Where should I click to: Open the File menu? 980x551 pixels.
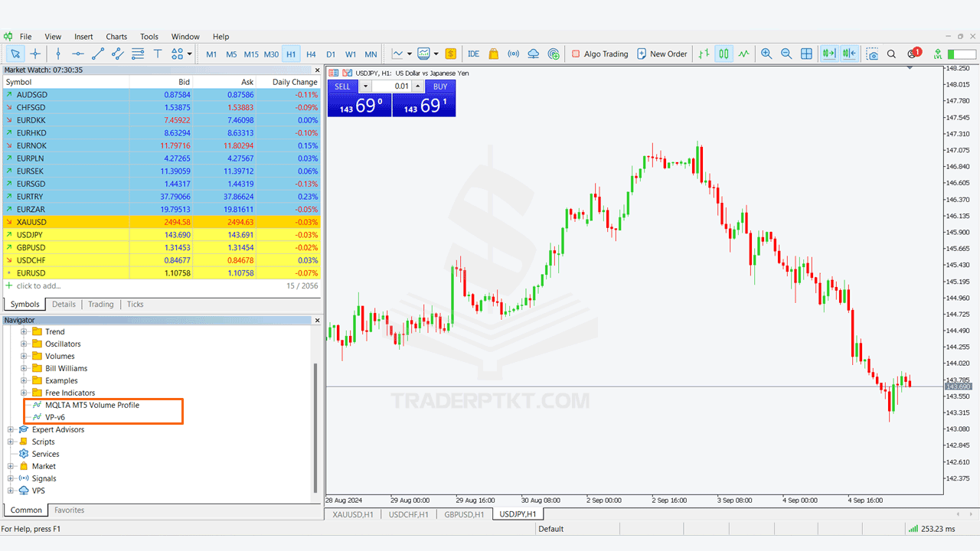pos(25,36)
